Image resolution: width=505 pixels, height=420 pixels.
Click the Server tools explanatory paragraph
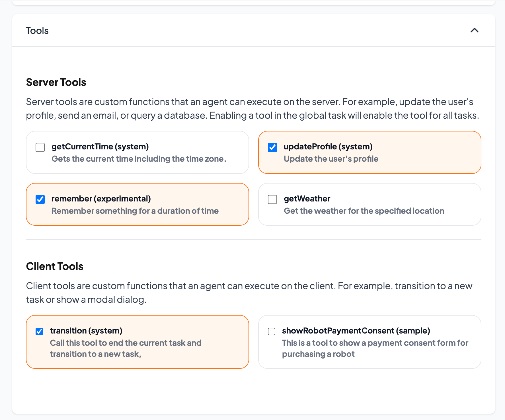[252, 108]
